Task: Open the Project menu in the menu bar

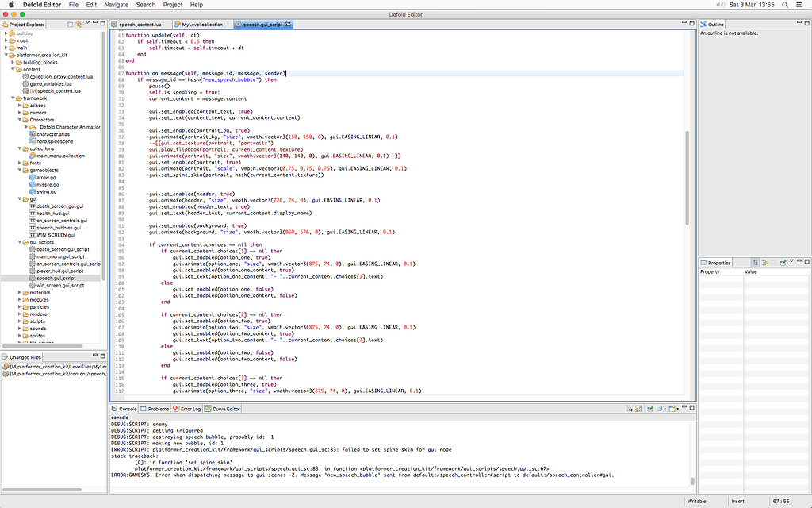Action: (171, 4)
